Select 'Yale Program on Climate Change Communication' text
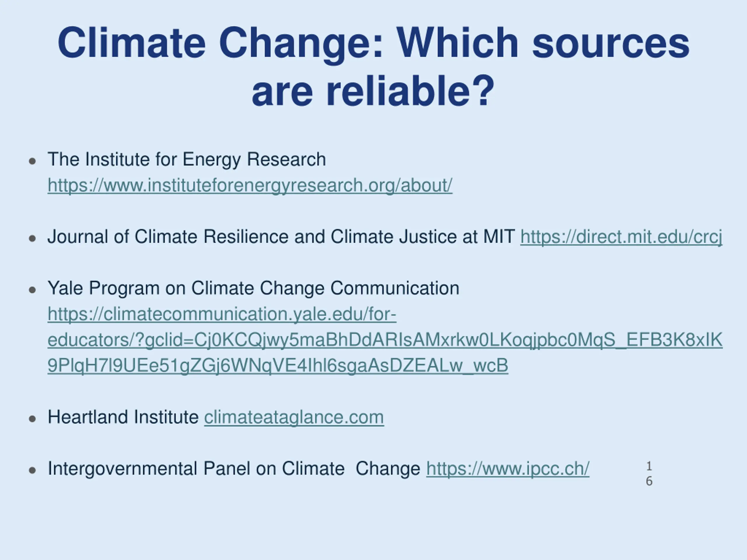 click(x=253, y=288)
